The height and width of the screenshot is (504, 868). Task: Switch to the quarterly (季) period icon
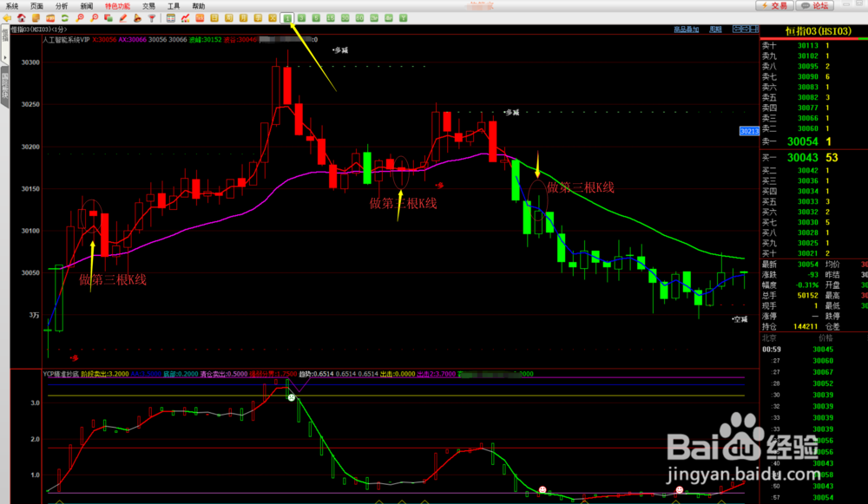[x=258, y=18]
